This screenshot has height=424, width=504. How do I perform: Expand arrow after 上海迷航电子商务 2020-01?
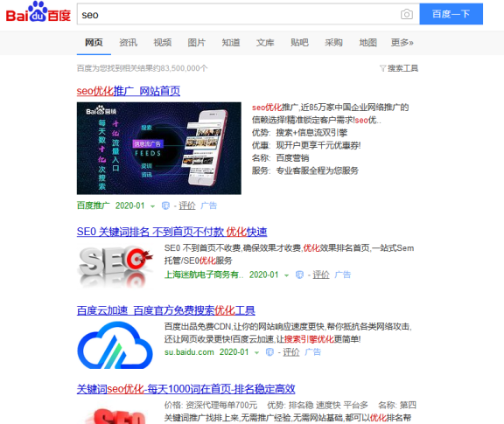pyautogui.click(x=287, y=275)
